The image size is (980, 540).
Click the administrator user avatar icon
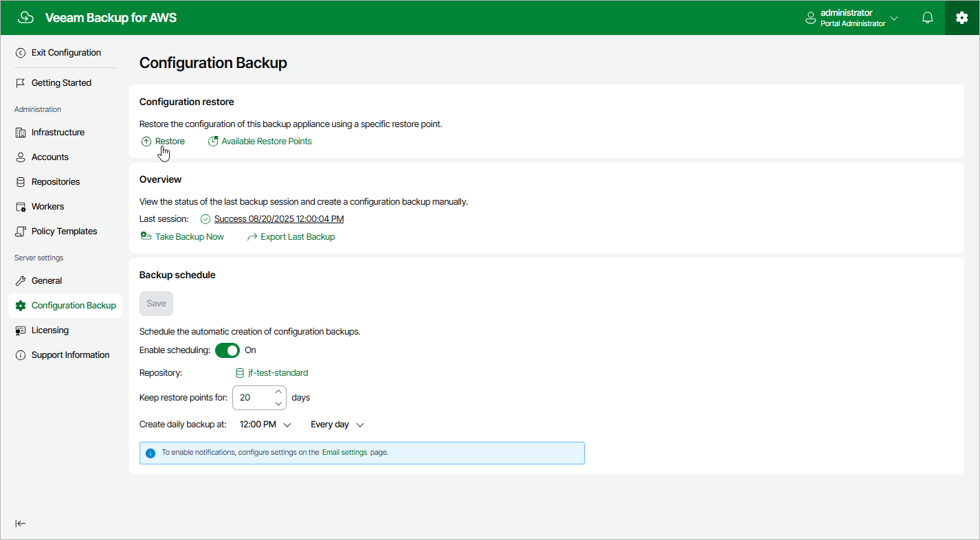pos(810,18)
